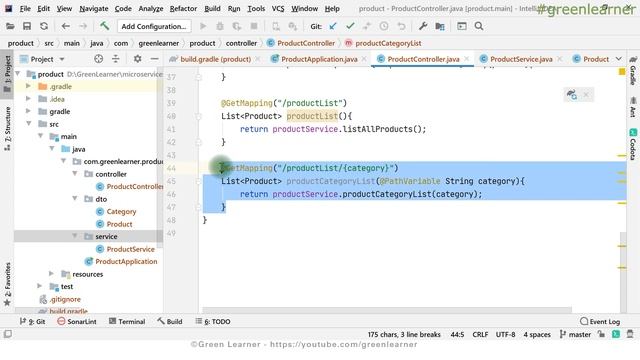Viewport: 640px width, 360px height.
Task: Collapse the src folder
Action: pyautogui.click(x=29, y=124)
